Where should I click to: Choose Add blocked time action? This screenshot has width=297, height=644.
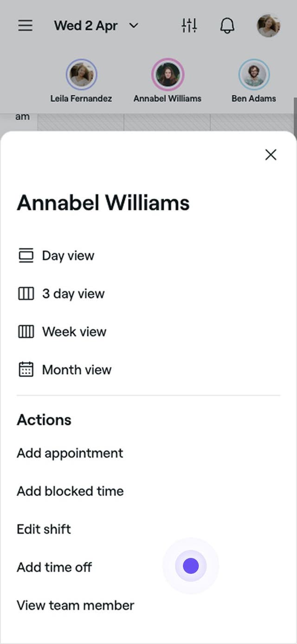pyautogui.click(x=70, y=491)
